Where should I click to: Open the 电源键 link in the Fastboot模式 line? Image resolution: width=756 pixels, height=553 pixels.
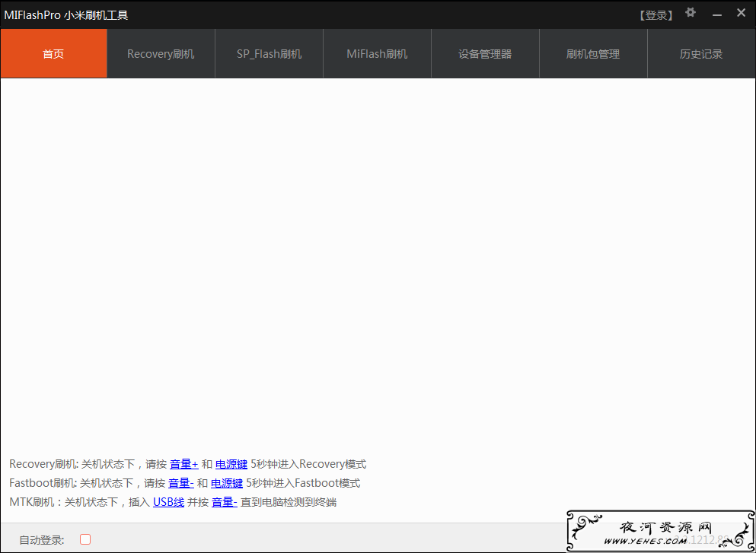click(x=227, y=483)
